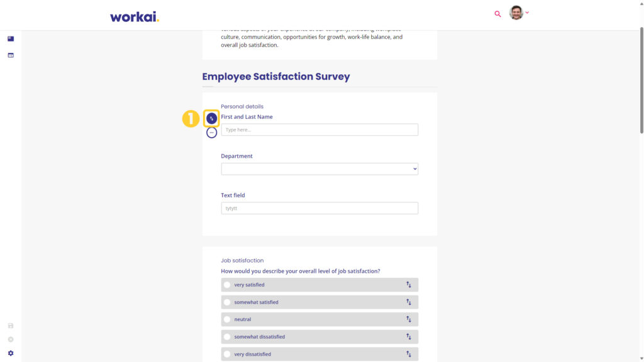Click the round icon above the settings gear
This screenshot has width=644, height=362.
point(11,339)
